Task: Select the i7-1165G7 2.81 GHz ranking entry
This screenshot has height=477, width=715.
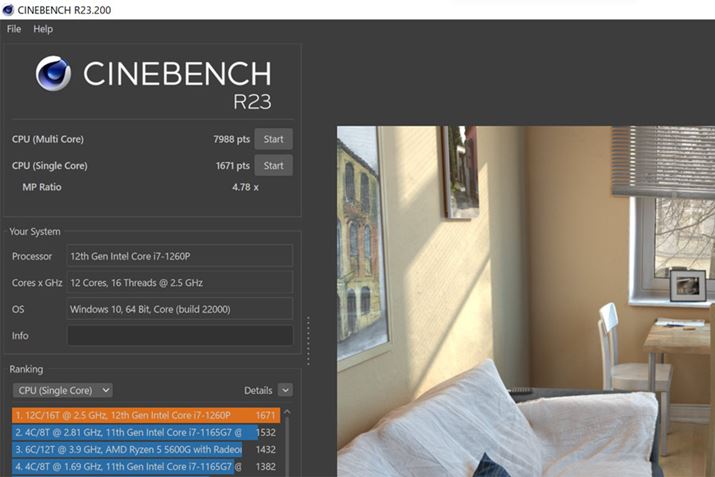Action: click(x=144, y=432)
